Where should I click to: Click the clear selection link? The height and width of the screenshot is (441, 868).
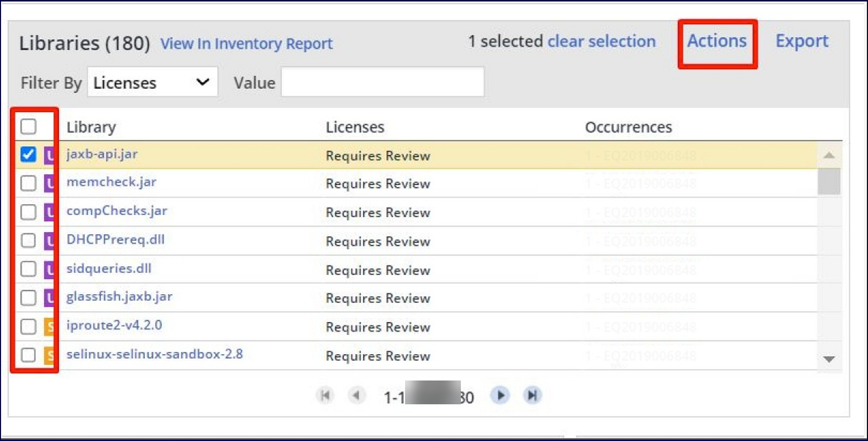click(x=601, y=41)
